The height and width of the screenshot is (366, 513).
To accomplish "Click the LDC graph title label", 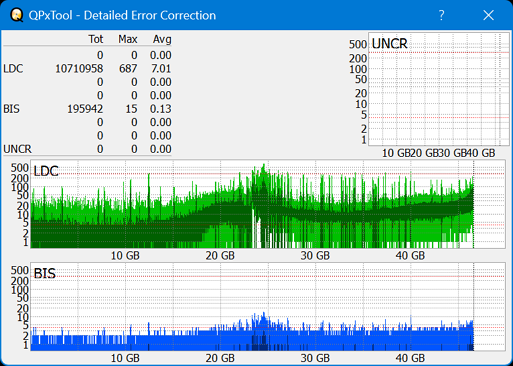I will (46, 171).
